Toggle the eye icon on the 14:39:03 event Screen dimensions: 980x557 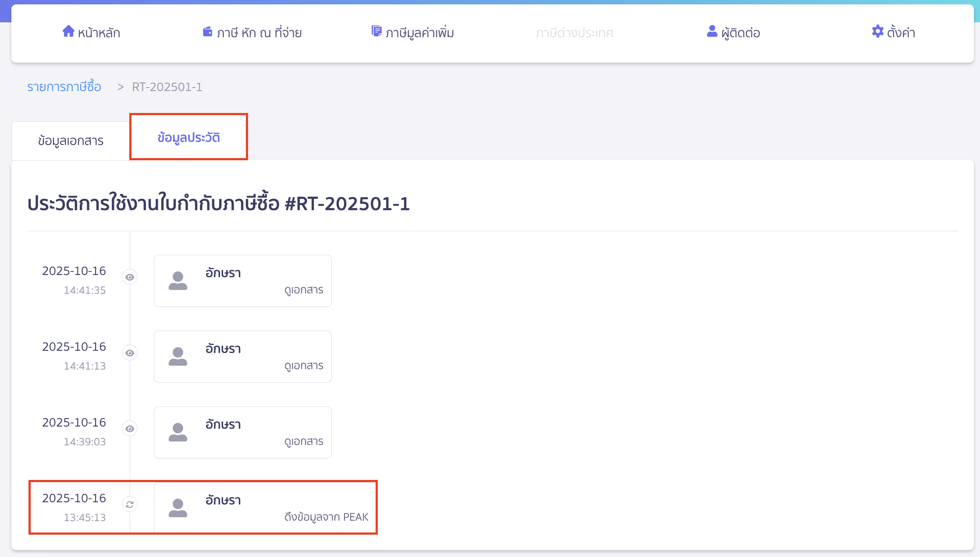tap(129, 428)
